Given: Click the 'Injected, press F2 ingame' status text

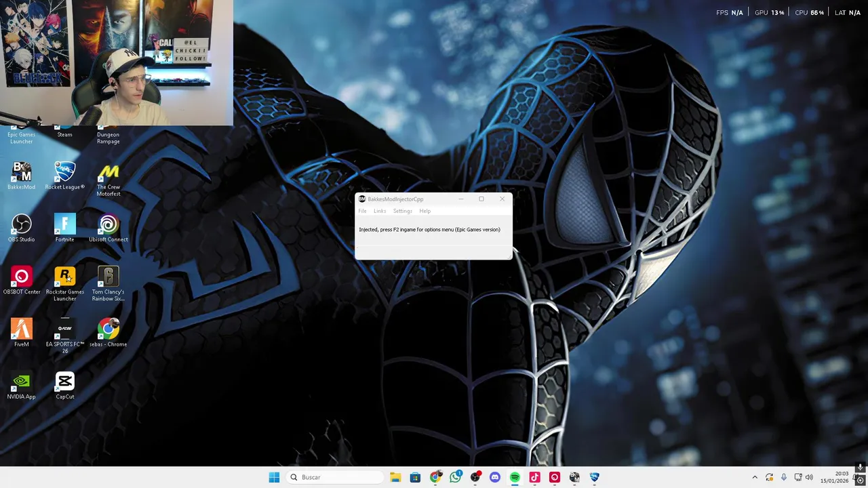Looking at the screenshot, I should pyautogui.click(x=429, y=230).
